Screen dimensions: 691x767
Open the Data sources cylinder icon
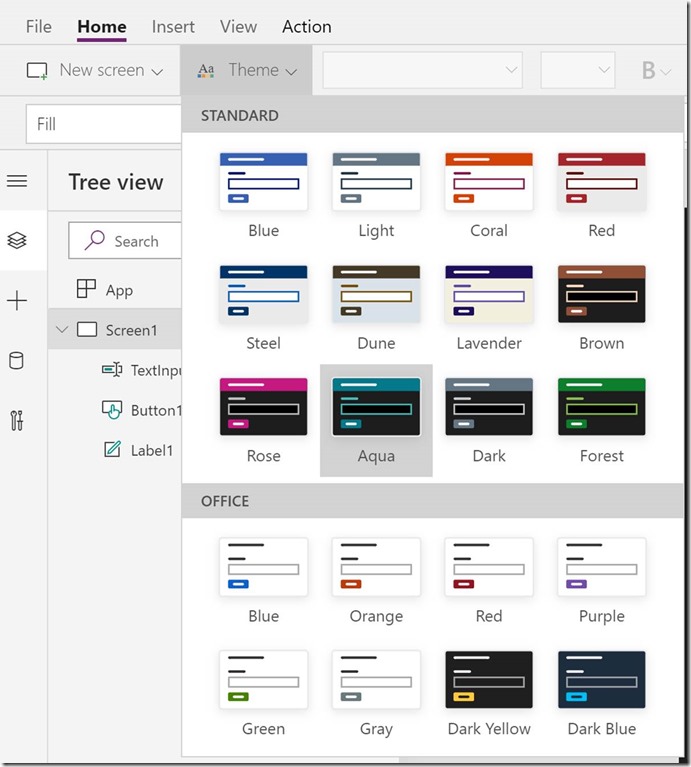[17, 361]
